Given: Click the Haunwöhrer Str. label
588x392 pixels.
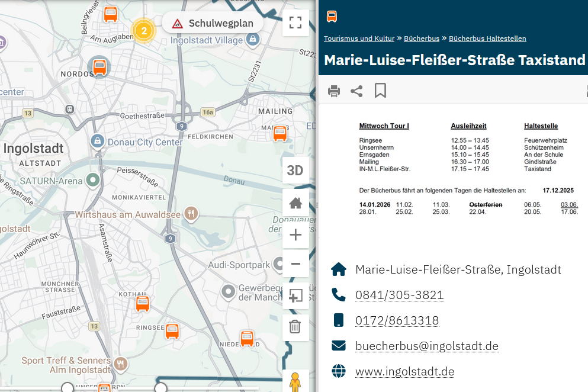Looking at the screenshot, I should tap(37, 246).
